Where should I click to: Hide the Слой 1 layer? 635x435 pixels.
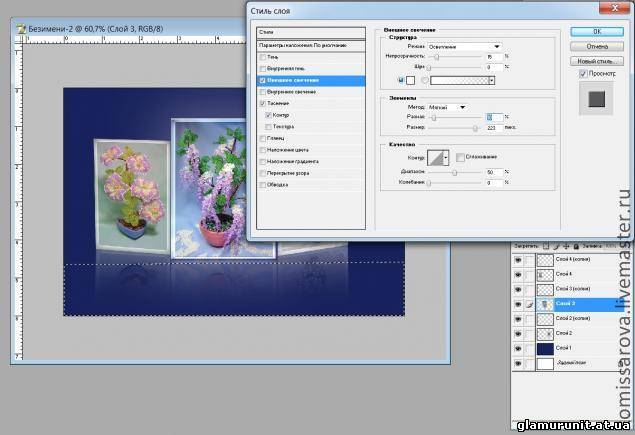[518, 348]
